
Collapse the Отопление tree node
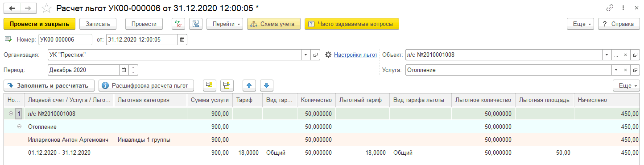(x=19, y=127)
